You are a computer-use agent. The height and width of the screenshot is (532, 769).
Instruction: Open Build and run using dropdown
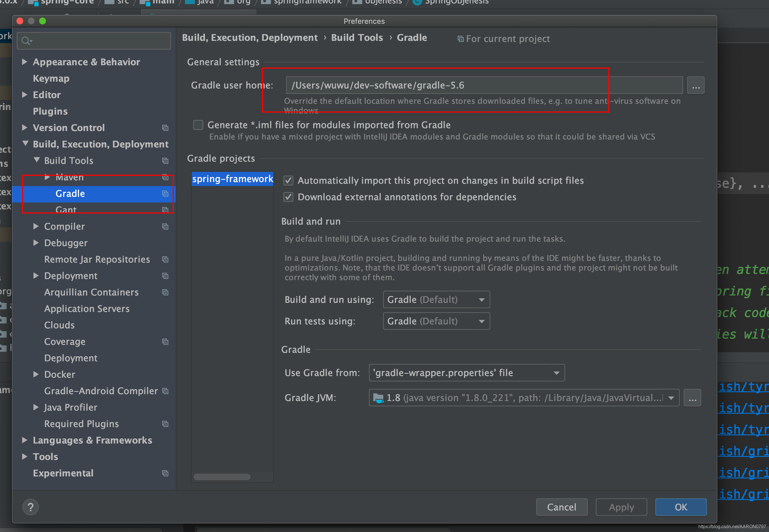tap(436, 299)
